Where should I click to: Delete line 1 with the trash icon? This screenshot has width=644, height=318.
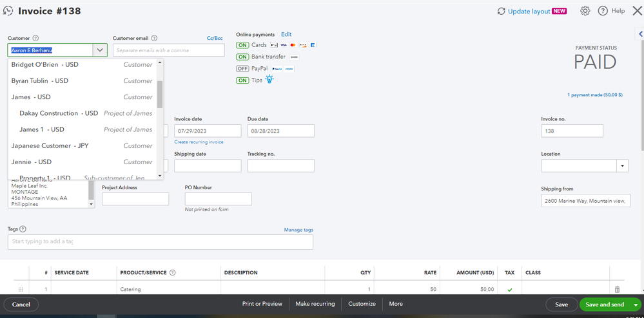617,289
